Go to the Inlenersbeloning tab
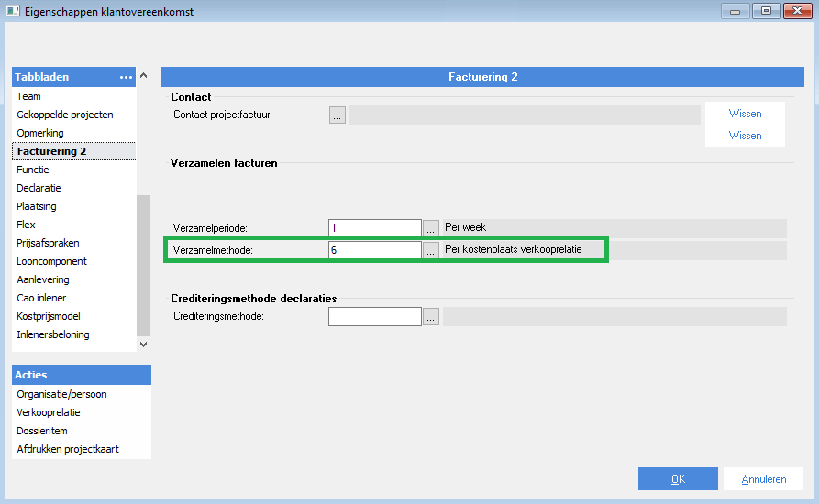This screenshot has width=819, height=504. coord(53,334)
